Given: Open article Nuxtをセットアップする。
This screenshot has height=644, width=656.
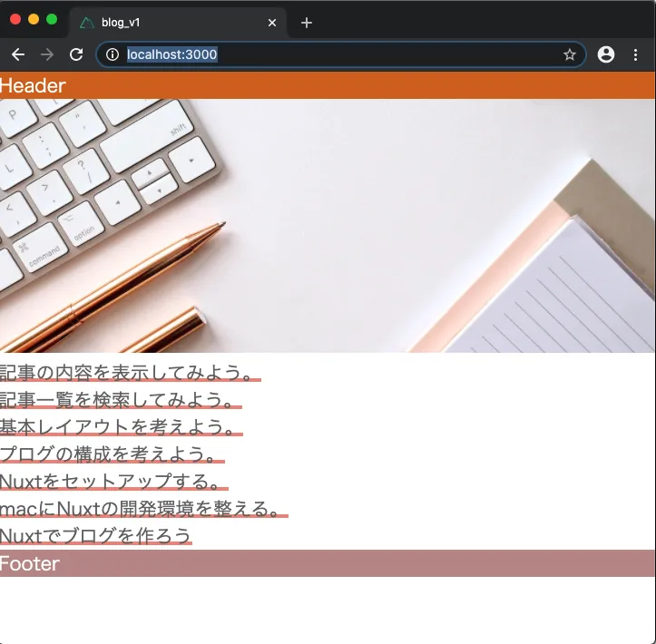Looking at the screenshot, I should (113, 481).
